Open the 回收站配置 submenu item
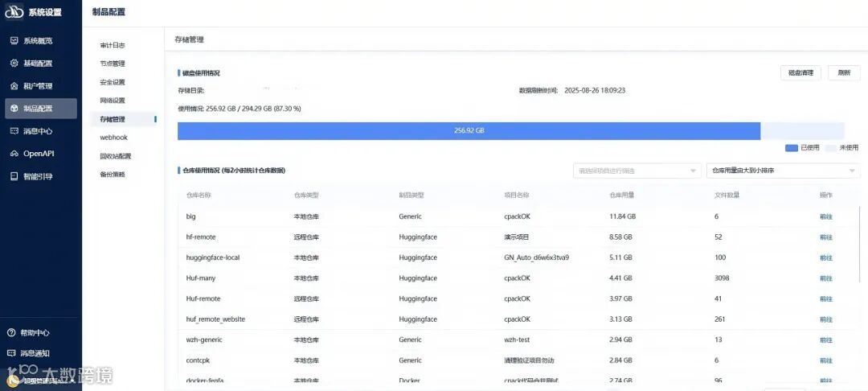 (115, 156)
